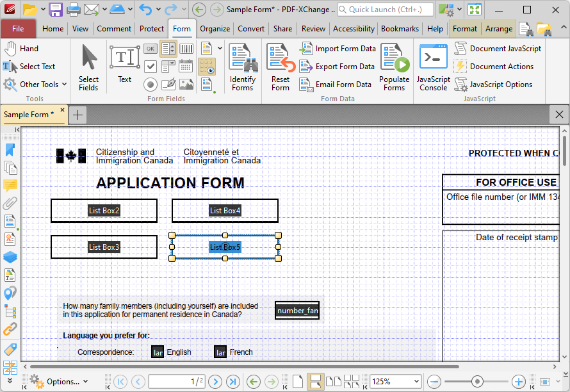Image resolution: width=570 pixels, height=392 pixels.
Task: Select the Barcode field tool
Action: [186, 49]
